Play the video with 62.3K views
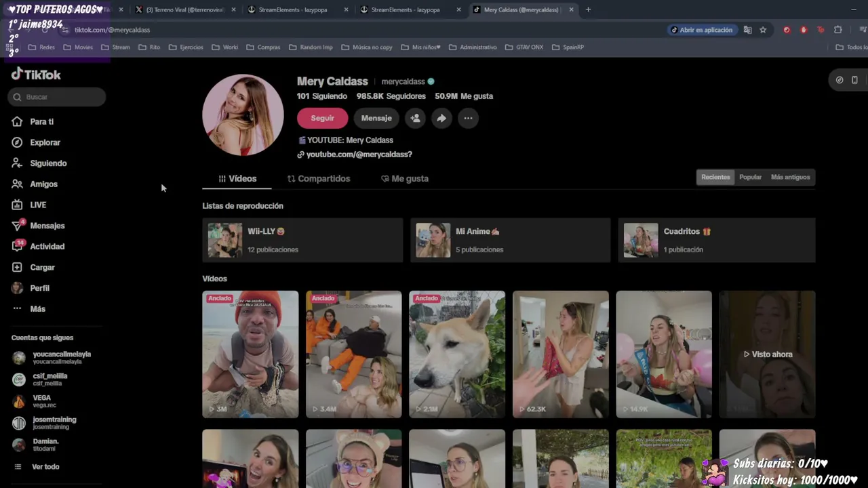Viewport: 868px width, 488px height. pos(560,354)
